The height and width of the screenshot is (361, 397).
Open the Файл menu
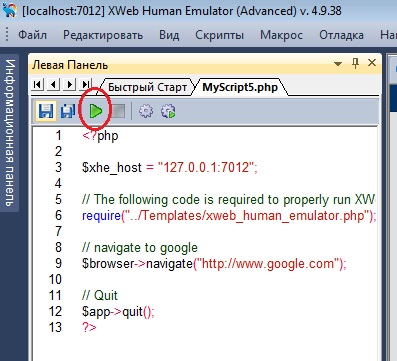pos(32,35)
